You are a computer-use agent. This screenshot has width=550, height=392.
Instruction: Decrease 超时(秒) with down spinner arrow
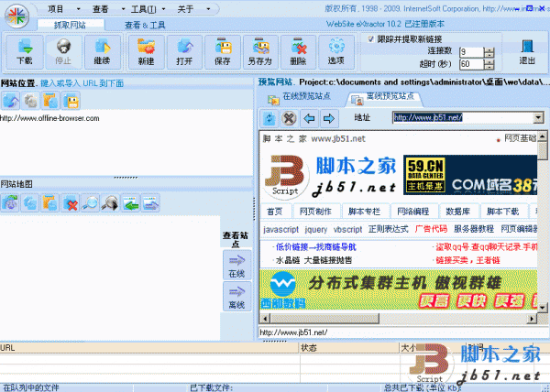coord(489,67)
